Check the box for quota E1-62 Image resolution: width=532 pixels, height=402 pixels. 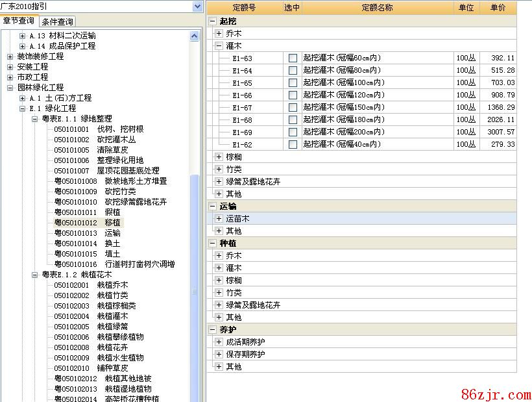(x=293, y=145)
